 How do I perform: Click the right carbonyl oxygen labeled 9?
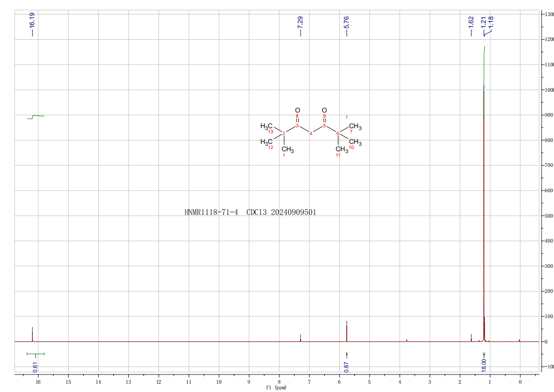pyautogui.click(x=324, y=111)
